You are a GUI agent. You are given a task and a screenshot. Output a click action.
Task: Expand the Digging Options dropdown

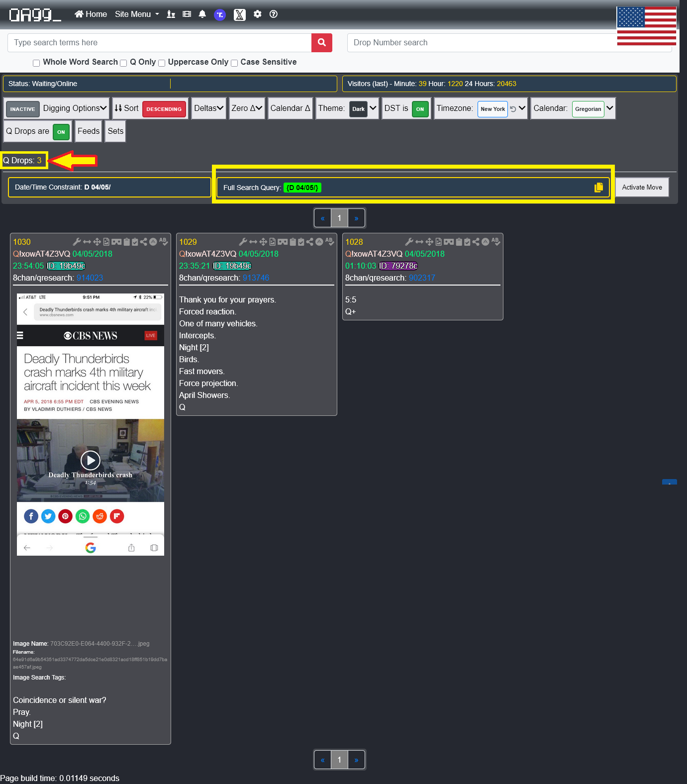(75, 108)
